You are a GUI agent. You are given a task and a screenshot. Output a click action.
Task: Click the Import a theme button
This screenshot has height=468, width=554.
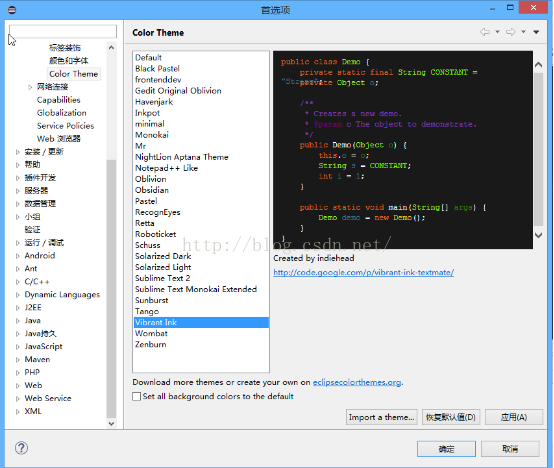(x=382, y=417)
